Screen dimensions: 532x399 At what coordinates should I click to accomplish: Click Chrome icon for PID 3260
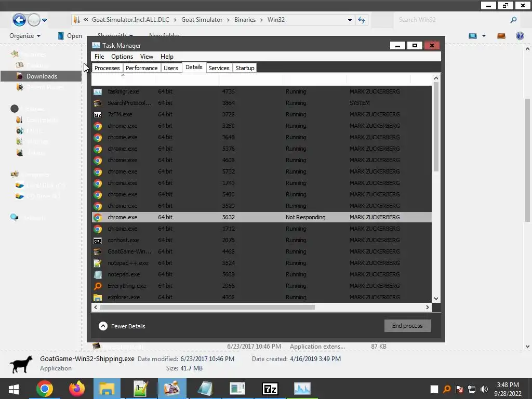click(98, 126)
